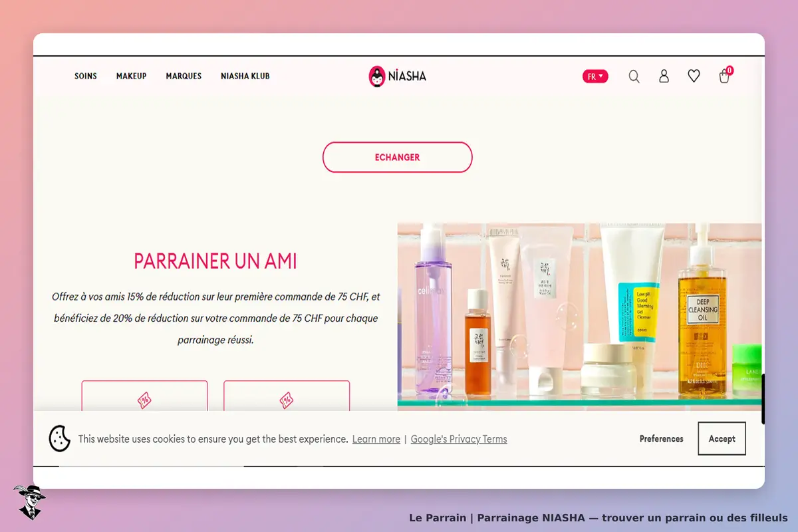Open the SOINS menu
This screenshot has width=798, height=532.
tap(86, 76)
